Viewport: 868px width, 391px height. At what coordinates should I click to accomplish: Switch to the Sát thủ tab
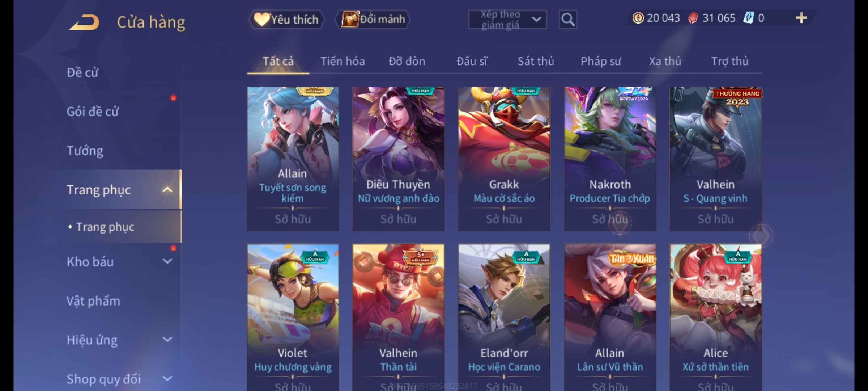pos(536,61)
